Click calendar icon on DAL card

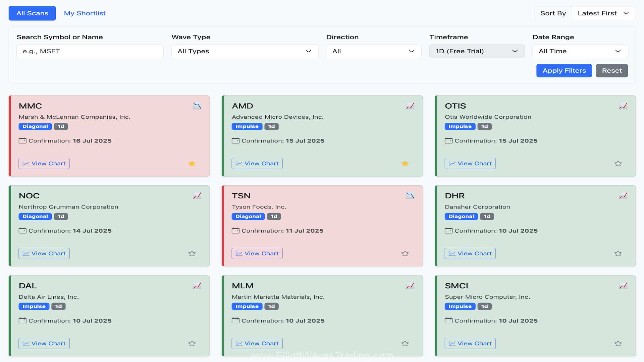[22, 320]
